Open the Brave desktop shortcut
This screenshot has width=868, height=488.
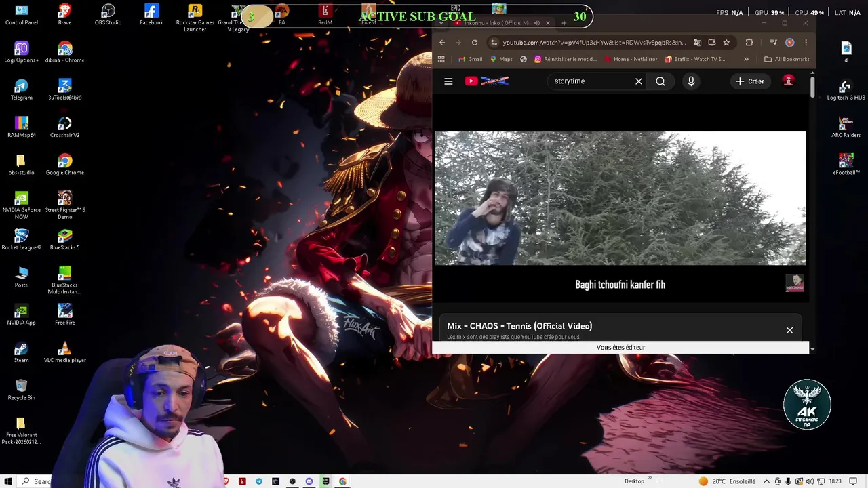coord(64,15)
